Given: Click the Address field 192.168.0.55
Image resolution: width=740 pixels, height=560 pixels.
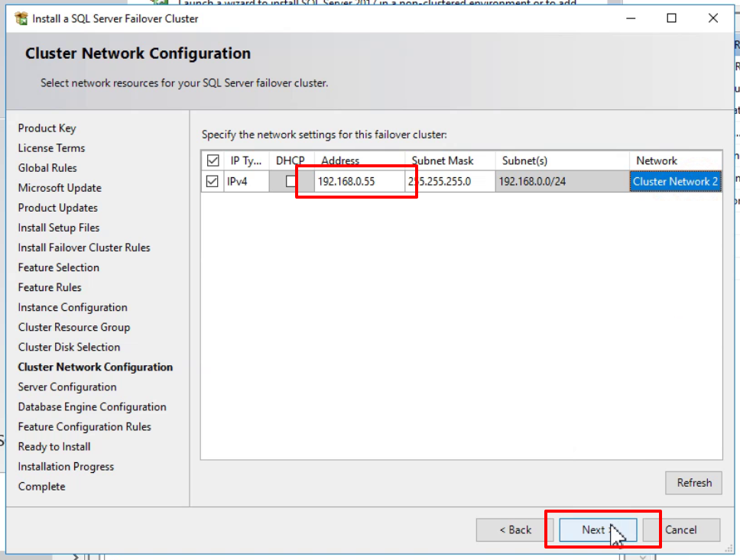Looking at the screenshot, I should [x=359, y=182].
